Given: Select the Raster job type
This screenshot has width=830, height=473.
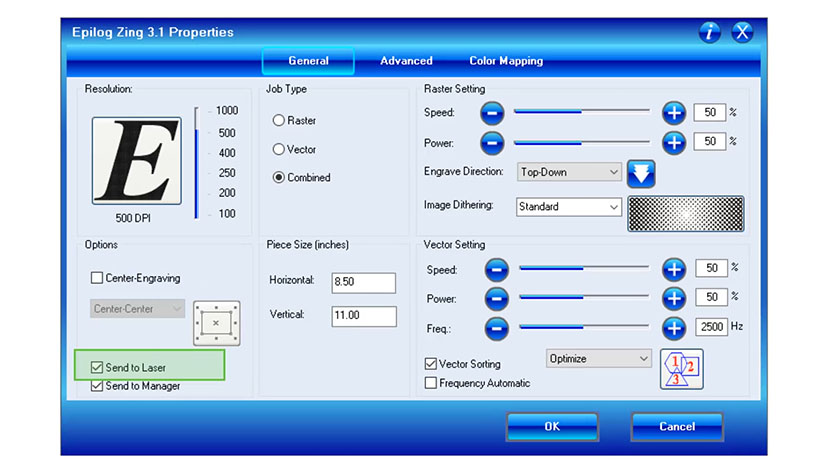Looking at the screenshot, I should [x=279, y=121].
